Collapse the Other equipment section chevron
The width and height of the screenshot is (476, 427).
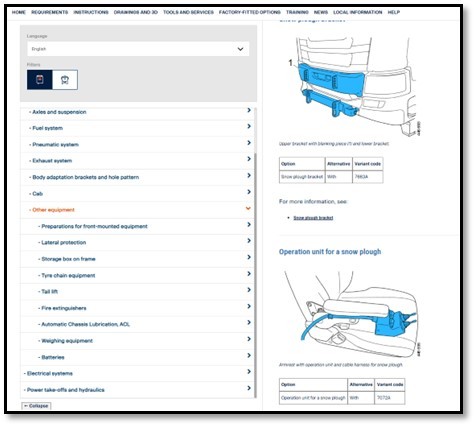[248, 208]
